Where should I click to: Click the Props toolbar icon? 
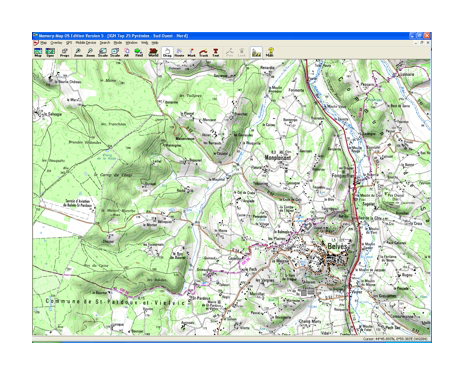pyautogui.click(x=64, y=52)
